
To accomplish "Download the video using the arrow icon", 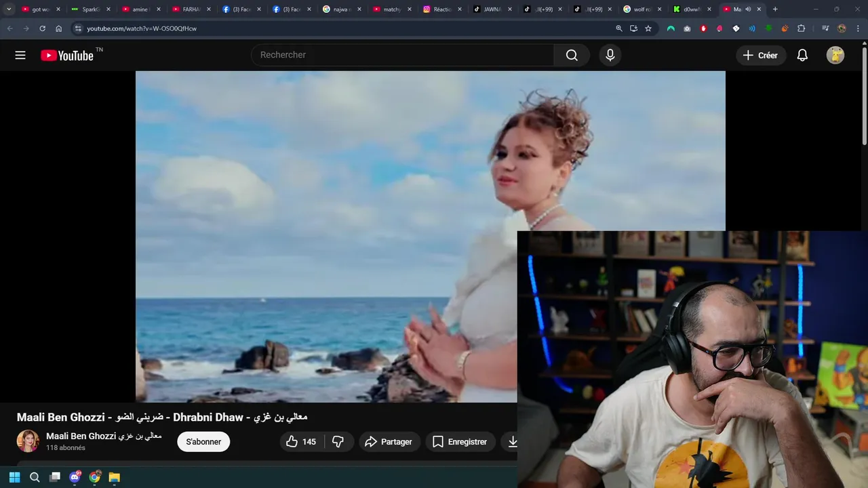I will [513, 442].
